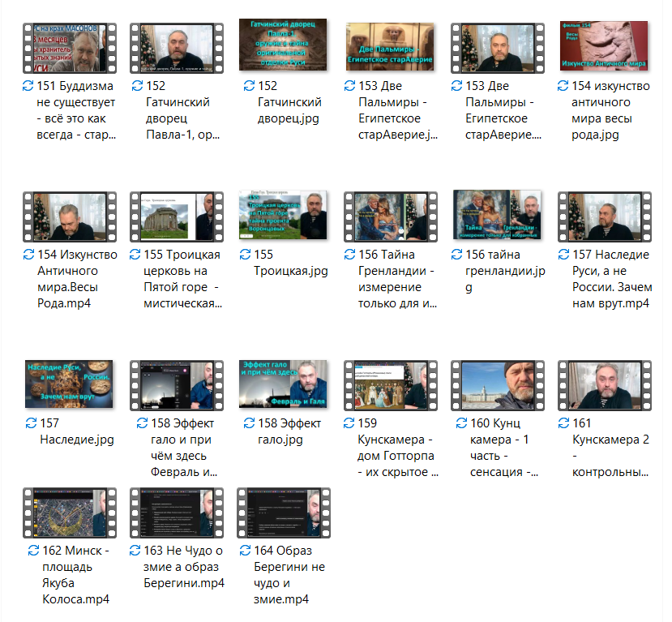Click file name 156 Тайна Гренландии - измерение только
Viewport: 672px width, 622px height.
pyautogui.click(x=398, y=279)
